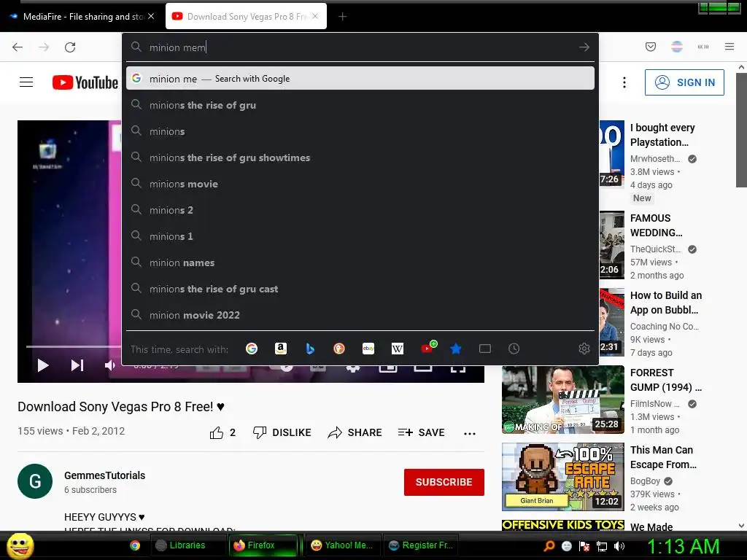The image size is (747, 560).
Task: Choose 'minion me — Search with Google'
Action: coord(360,79)
